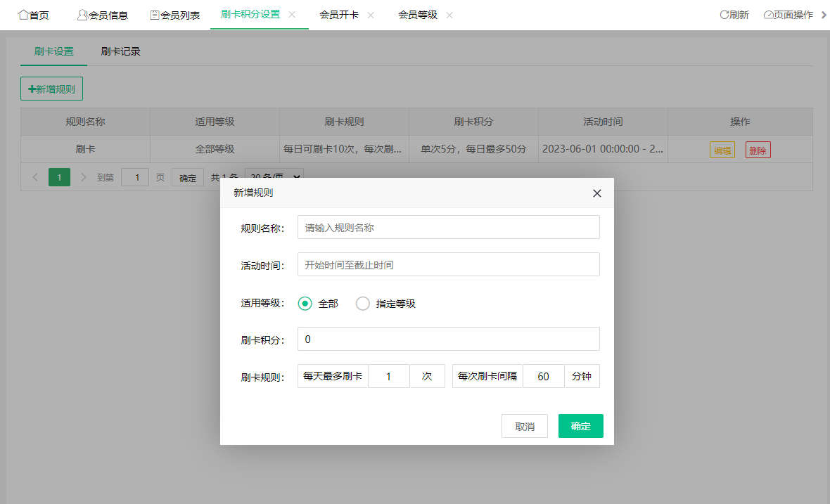Select the 全部 level radio button
The image size is (830, 504).
tap(305, 304)
